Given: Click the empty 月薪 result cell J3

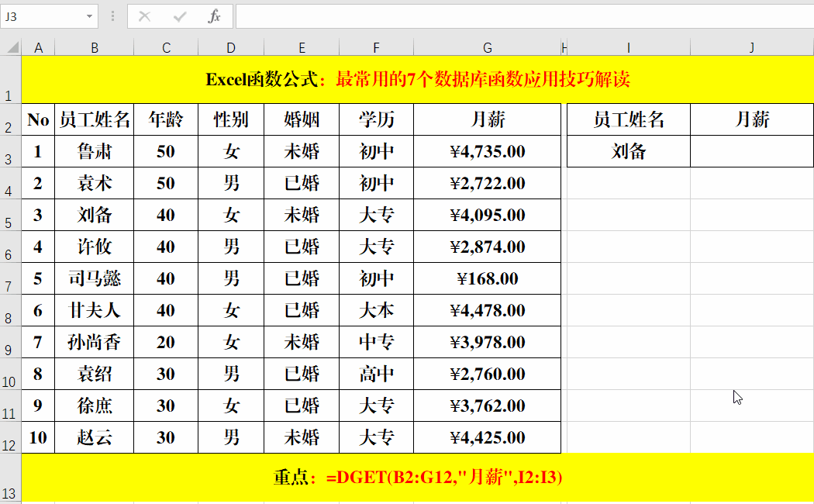Looking at the screenshot, I should 750,151.
